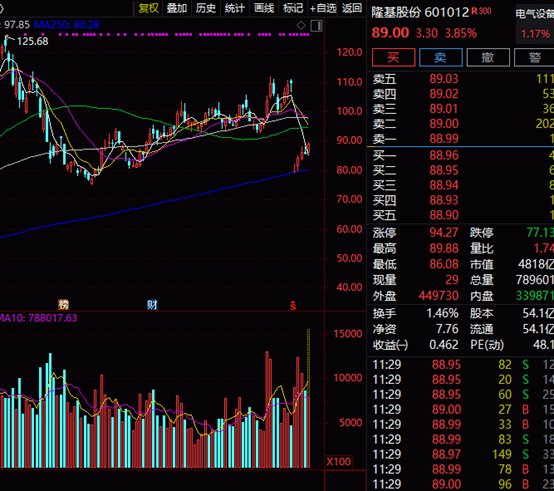Select the 画线 drawing tool
Screen dimensions: 554x491
pyautogui.click(x=264, y=8)
